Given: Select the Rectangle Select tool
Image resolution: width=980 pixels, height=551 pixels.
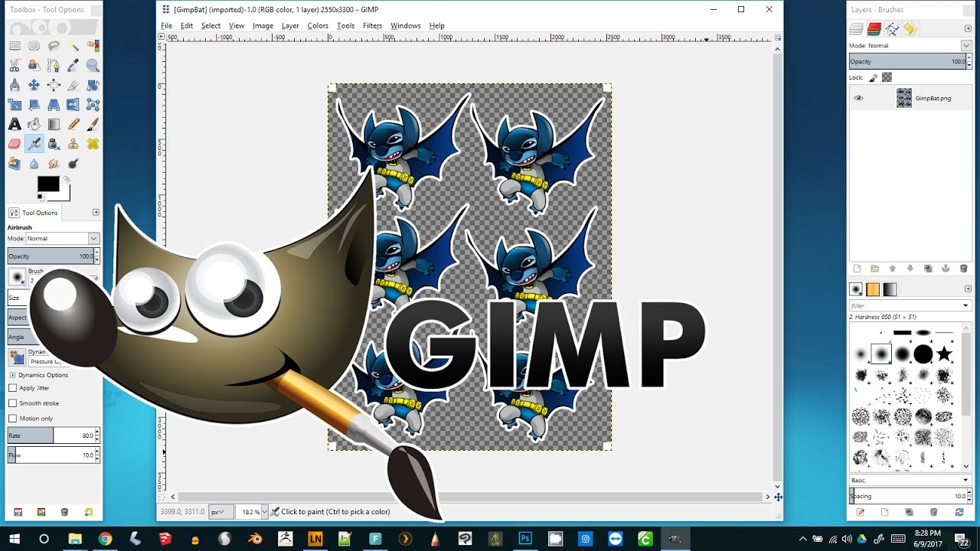Looking at the screenshot, I should (x=15, y=46).
